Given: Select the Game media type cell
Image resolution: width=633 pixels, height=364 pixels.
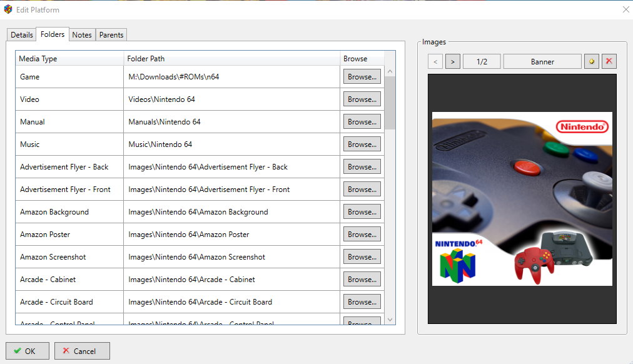Looking at the screenshot, I should (x=69, y=77).
